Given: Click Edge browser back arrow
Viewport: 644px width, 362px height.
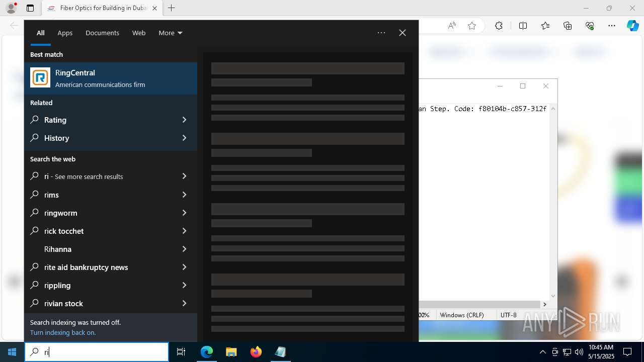Looking at the screenshot, I should (14, 26).
